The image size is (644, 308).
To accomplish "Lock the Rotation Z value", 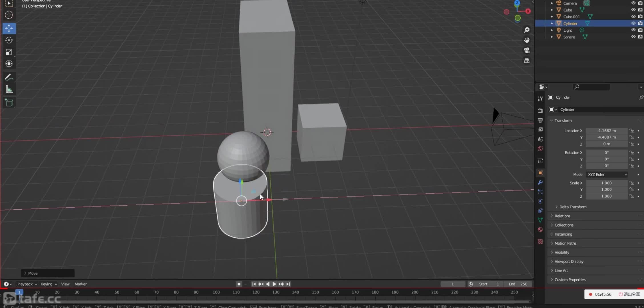I will click(x=632, y=166).
